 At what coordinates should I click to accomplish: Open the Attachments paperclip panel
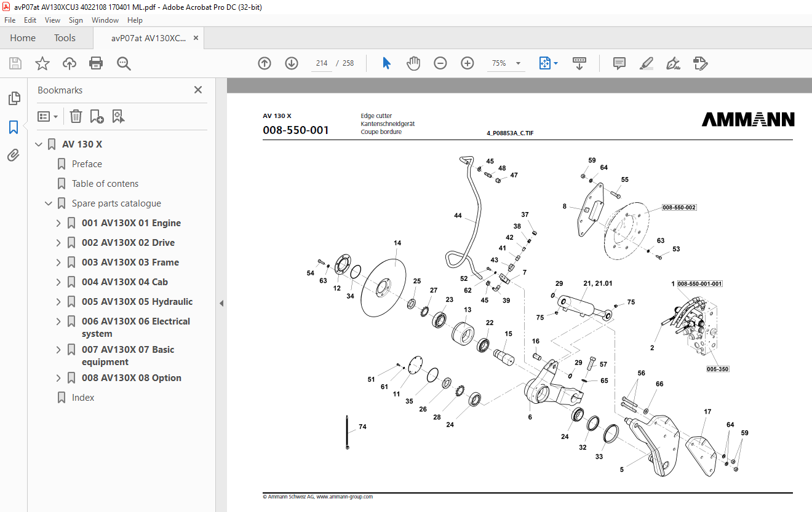[14, 156]
